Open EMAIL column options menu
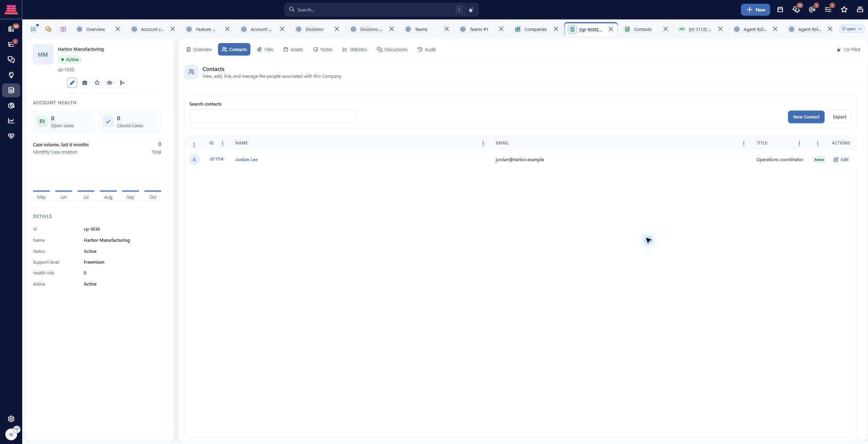 click(x=744, y=143)
